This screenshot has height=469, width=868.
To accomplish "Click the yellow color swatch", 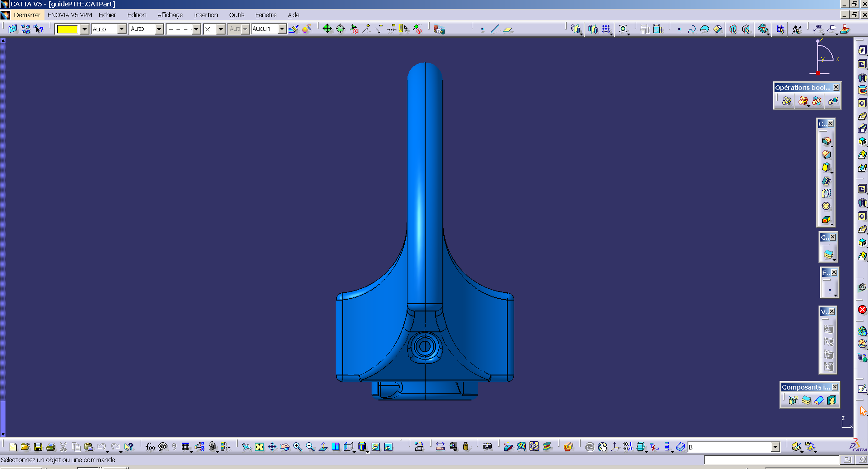I will (x=68, y=29).
